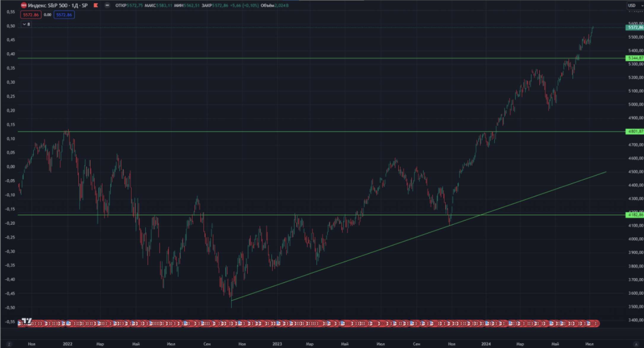Click the S&P 500 red logo icon
The image size is (644, 348).
23,5
